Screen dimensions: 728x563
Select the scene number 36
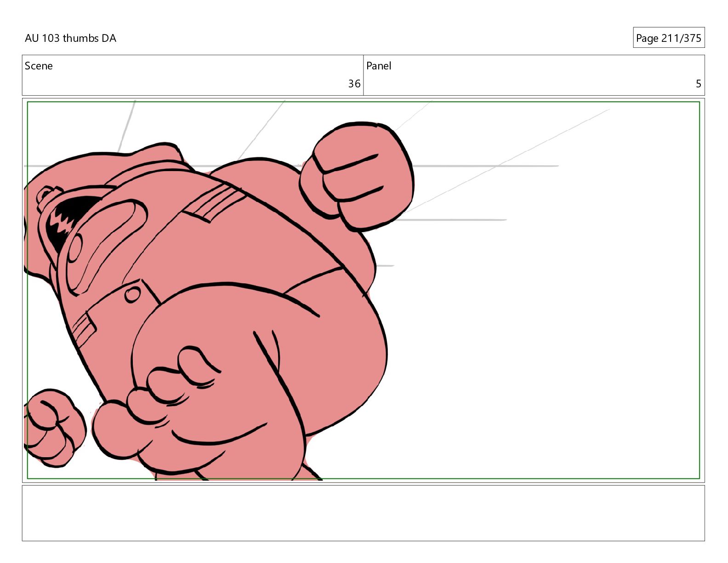354,84
